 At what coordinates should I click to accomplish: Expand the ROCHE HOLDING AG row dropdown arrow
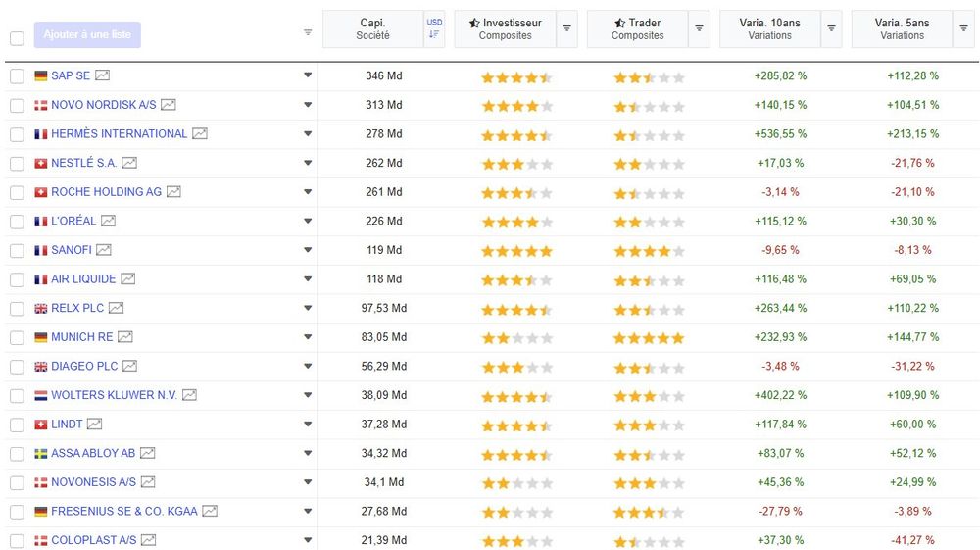(308, 191)
